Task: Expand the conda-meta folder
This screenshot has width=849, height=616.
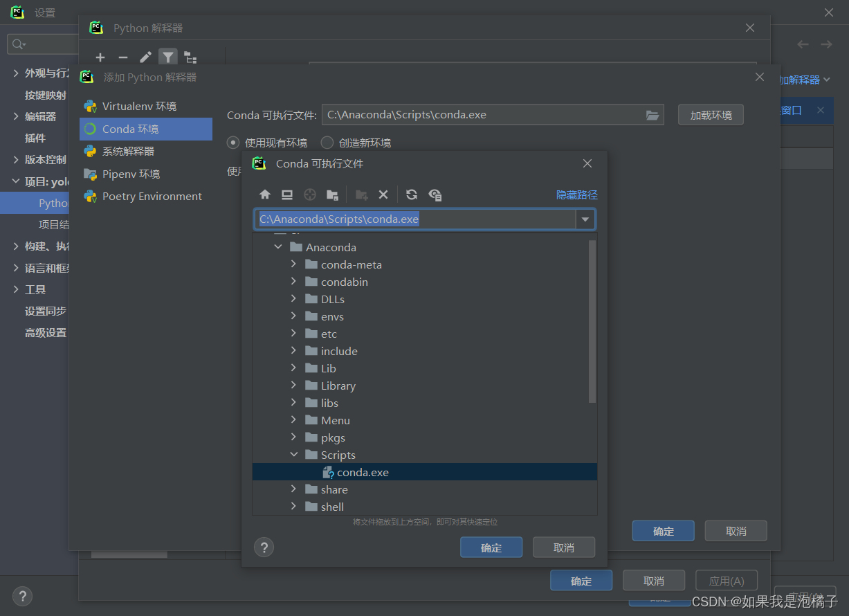Action: pyautogui.click(x=293, y=264)
